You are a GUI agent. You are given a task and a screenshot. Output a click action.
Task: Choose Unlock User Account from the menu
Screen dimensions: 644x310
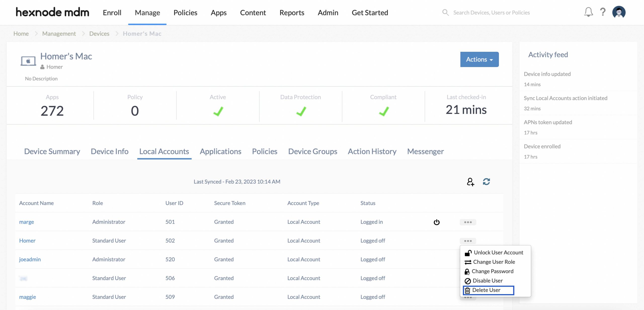tap(494, 252)
